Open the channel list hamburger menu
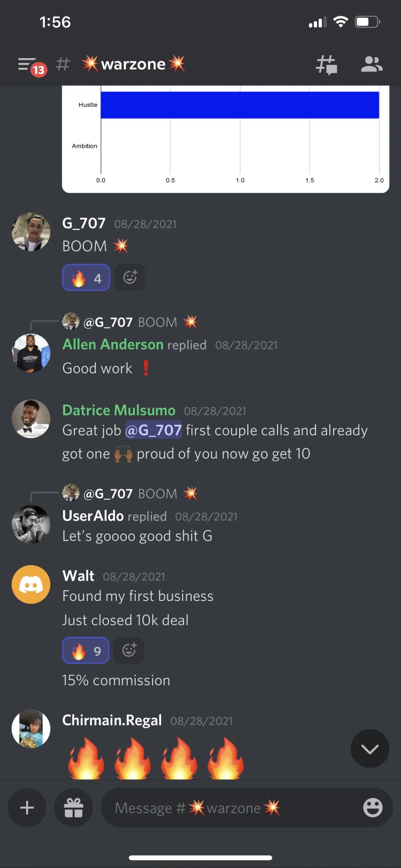The height and width of the screenshot is (868, 401). 32,66
